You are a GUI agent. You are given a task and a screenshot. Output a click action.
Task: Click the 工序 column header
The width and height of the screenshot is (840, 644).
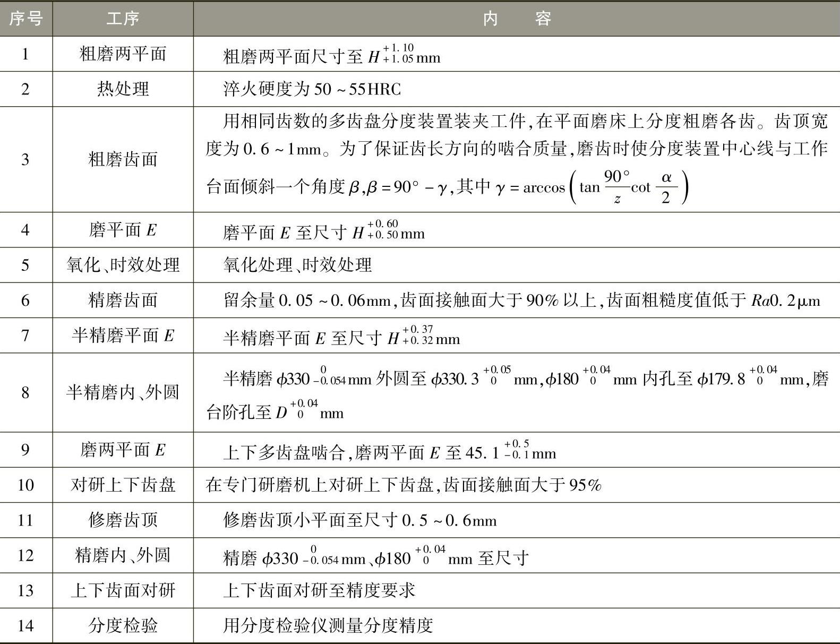point(123,19)
